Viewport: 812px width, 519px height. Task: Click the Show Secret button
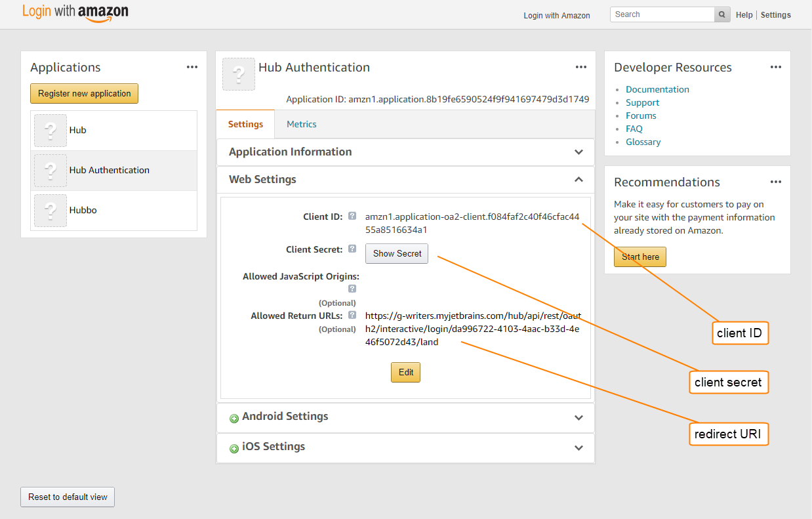(396, 253)
